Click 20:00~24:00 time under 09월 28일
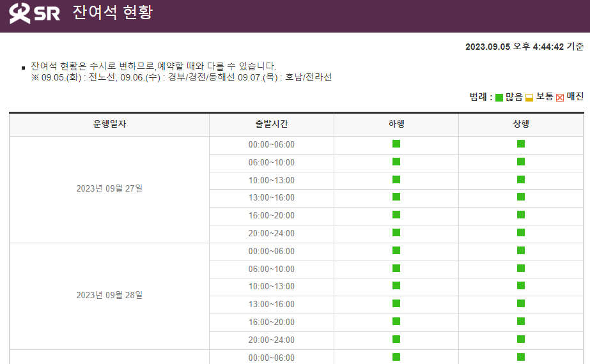Viewport: 590px width, 364px height. pyautogui.click(x=271, y=340)
